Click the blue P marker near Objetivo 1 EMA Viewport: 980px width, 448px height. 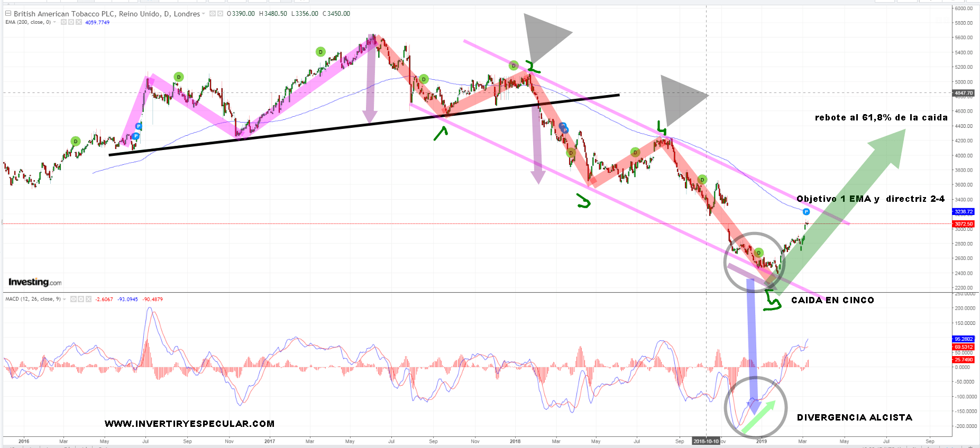[x=806, y=212]
